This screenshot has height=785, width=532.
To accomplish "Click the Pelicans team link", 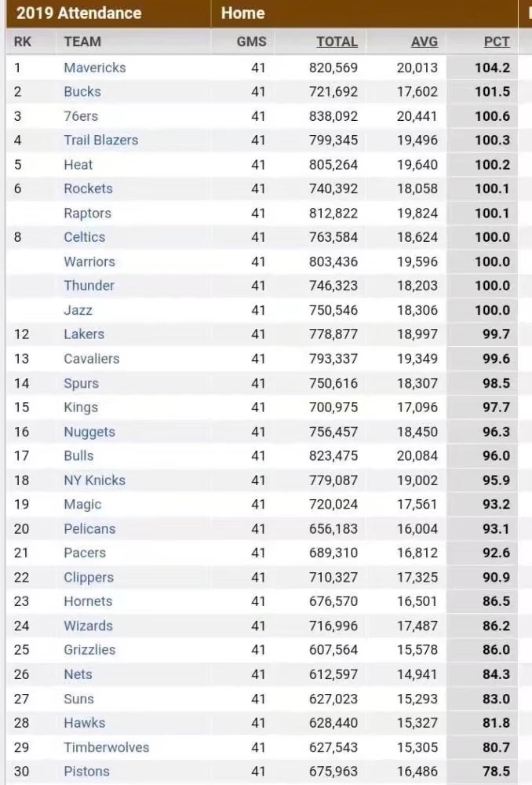I will [x=89, y=529].
